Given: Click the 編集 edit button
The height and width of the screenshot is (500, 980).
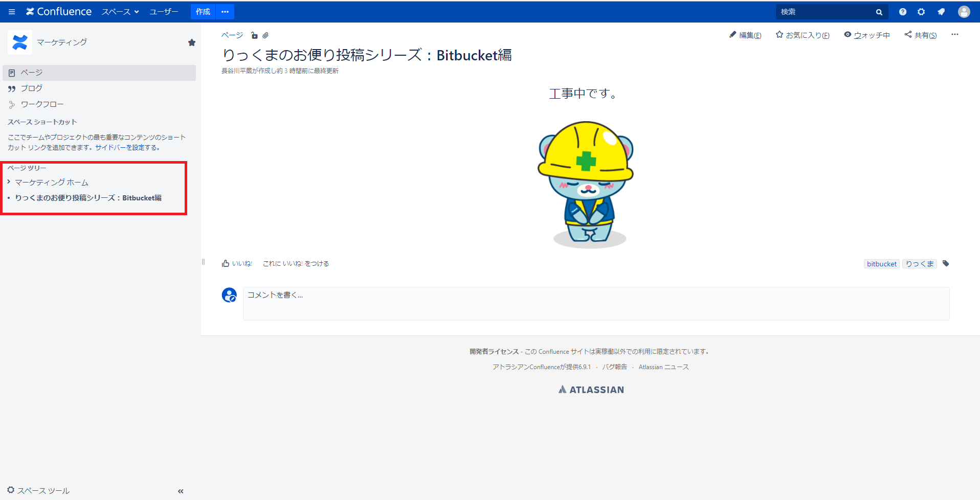Looking at the screenshot, I should pos(745,35).
